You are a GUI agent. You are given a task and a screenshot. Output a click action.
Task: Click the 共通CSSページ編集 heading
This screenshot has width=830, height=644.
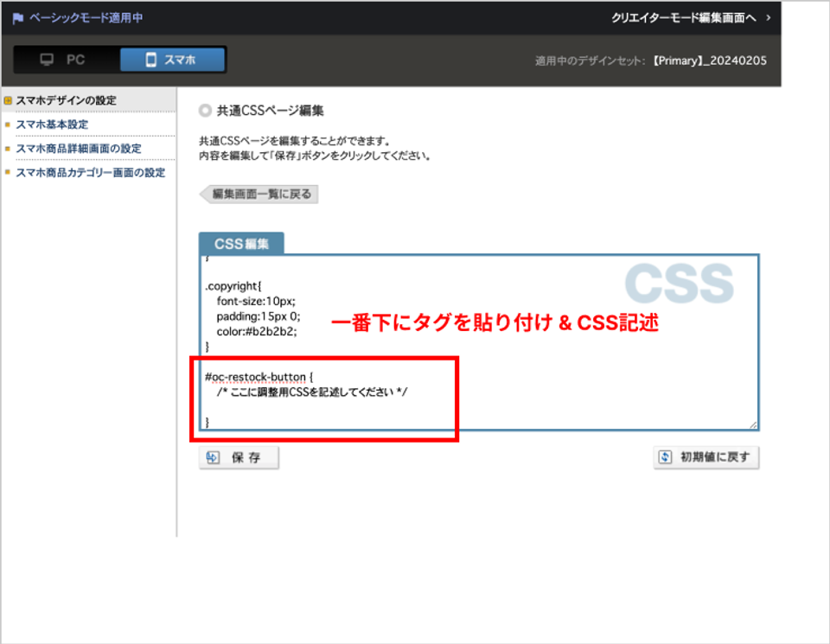tap(270, 111)
